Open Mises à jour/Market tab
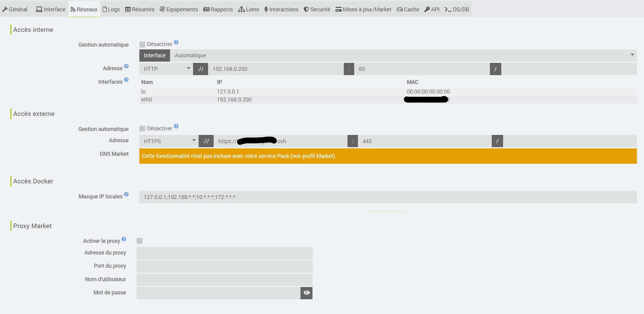This screenshot has width=644, height=314. point(363,9)
